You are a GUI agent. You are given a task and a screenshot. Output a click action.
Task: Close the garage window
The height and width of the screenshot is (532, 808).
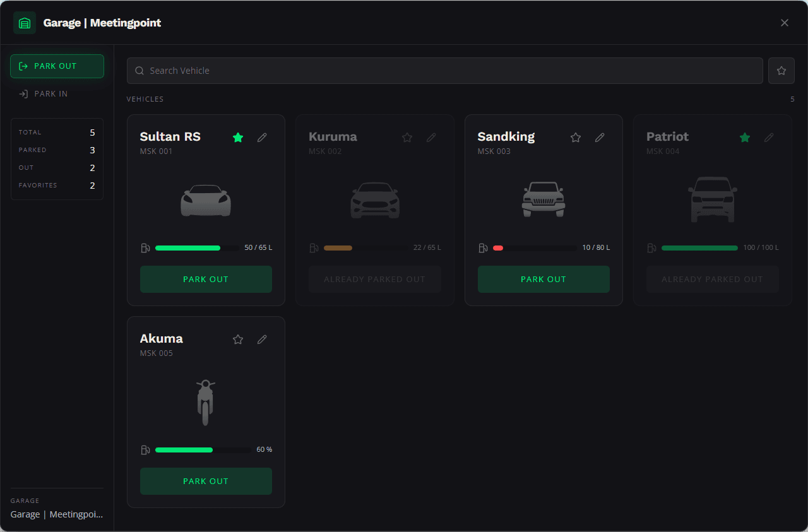[785, 23]
